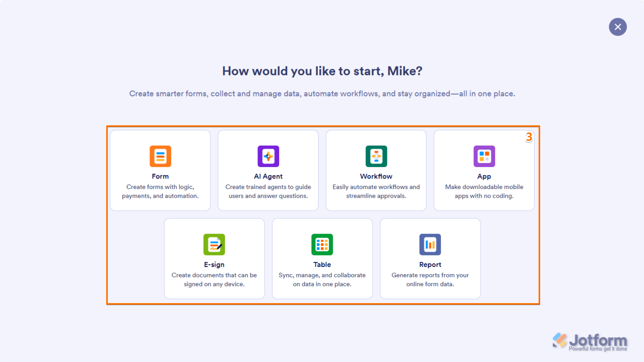
Task: Click the green Workflow icon
Action: pyautogui.click(x=376, y=156)
